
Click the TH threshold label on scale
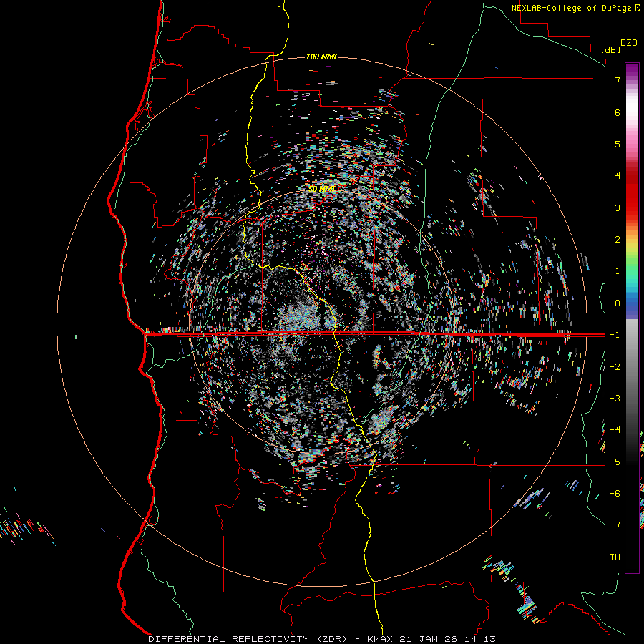615,557
